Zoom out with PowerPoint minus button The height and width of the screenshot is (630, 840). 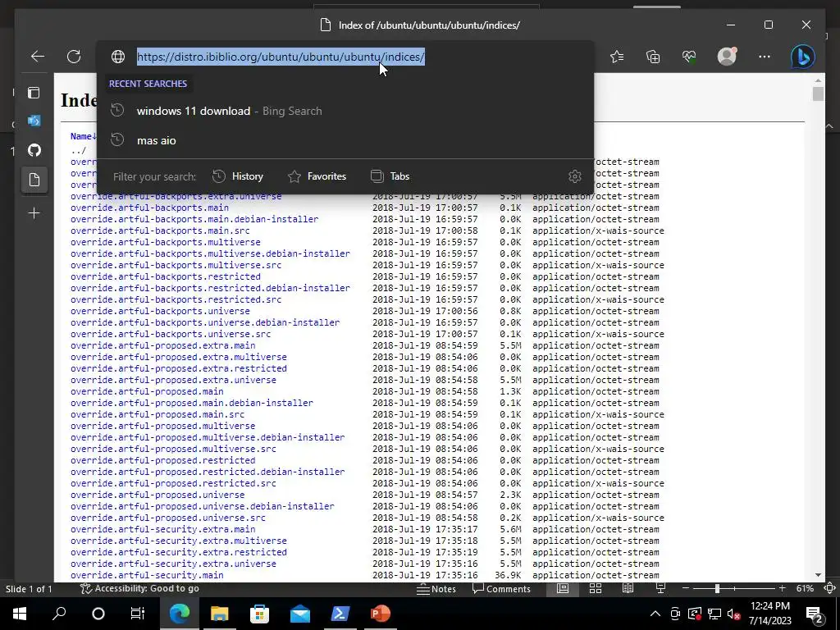click(685, 589)
